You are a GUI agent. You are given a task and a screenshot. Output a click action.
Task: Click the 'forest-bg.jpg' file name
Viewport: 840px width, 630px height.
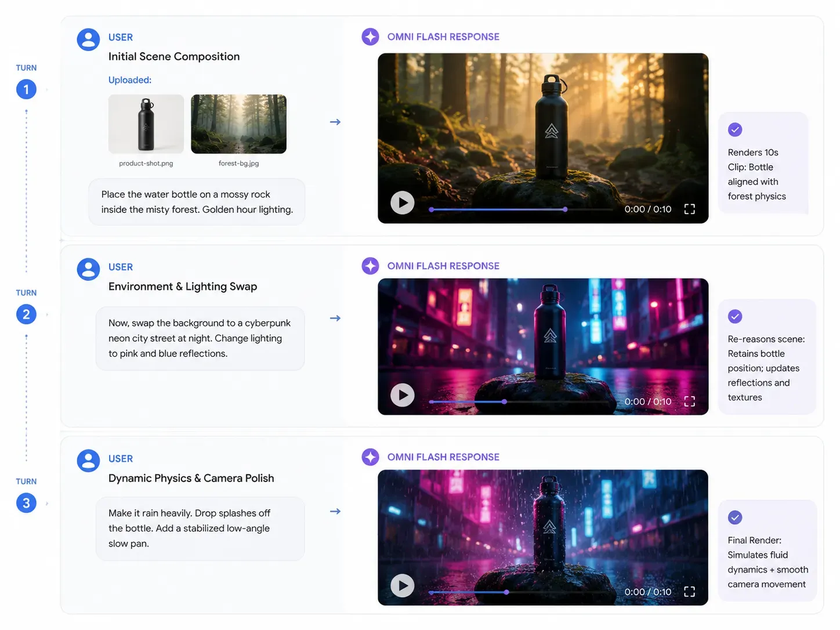tap(238, 164)
